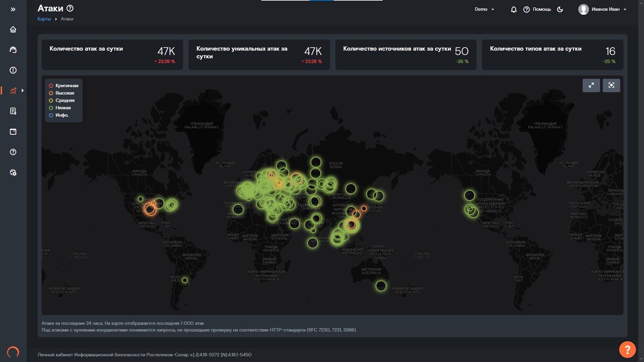Open the reports document sidebar icon
644x362 pixels.
coord(13,111)
